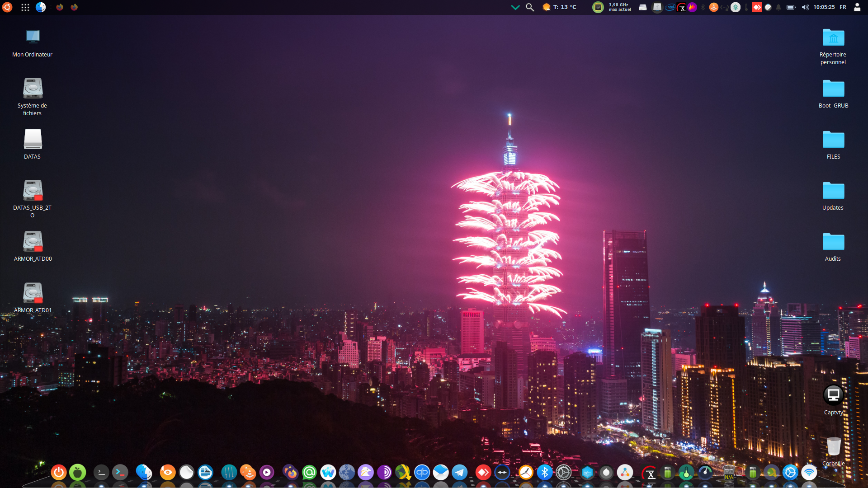This screenshot has width=868, height=488.
Task: Open the terminal dock icon
Action: tap(101, 473)
